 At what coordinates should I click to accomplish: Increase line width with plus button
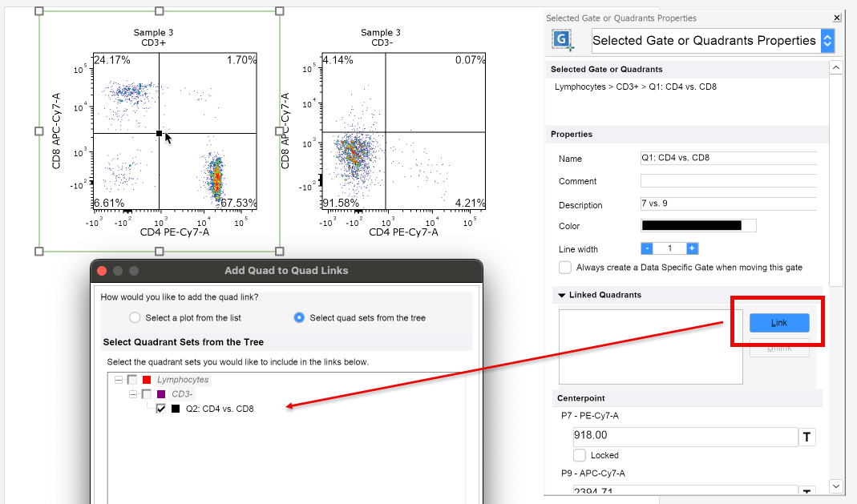pyautogui.click(x=692, y=249)
